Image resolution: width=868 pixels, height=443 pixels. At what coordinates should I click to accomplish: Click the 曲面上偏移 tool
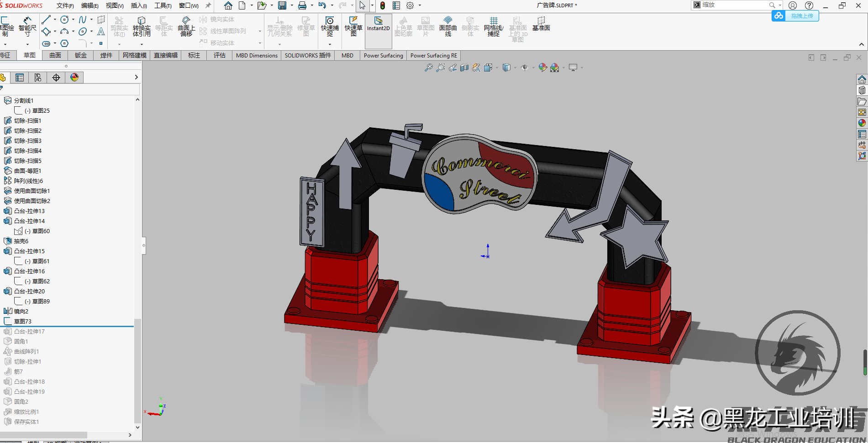pos(186,27)
